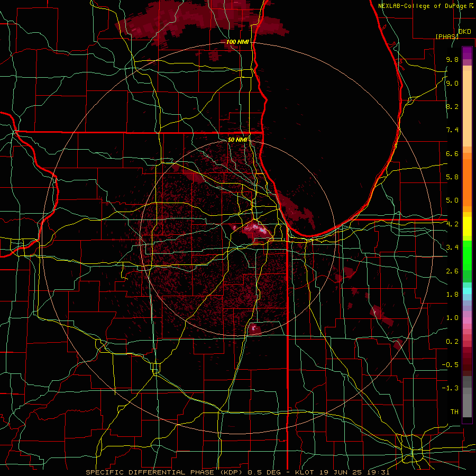Viewport: 476px width, 476px height.
Task: Click the 9.8 value on the color scale
Action: tap(452, 60)
